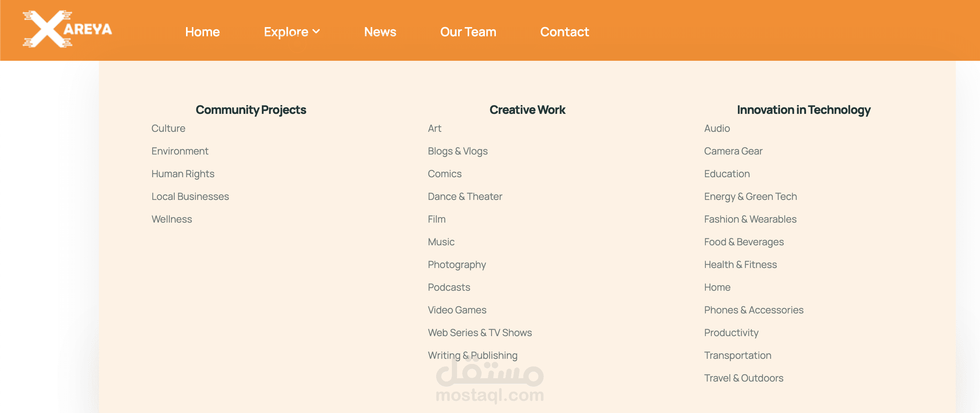
Task: Open the Music category
Action: click(x=441, y=242)
